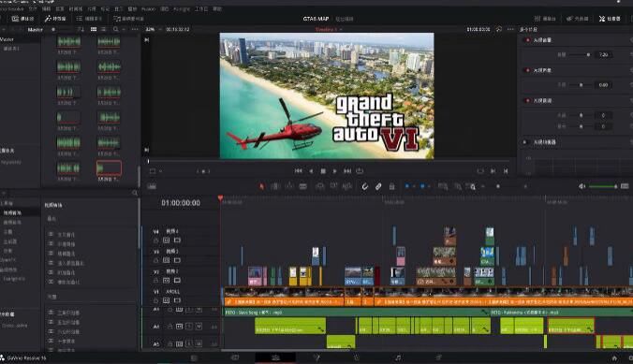Toggle third red Inspector section enable dot
The width and height of the screenshot is (633, 364).
pos(527,100)
